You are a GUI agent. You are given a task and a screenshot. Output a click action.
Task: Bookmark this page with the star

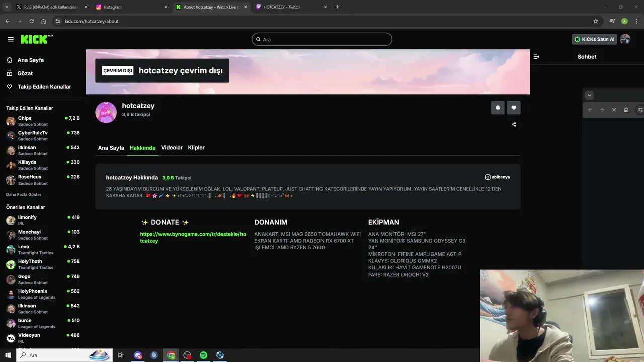pyautogui.click(x=596, y=21)
